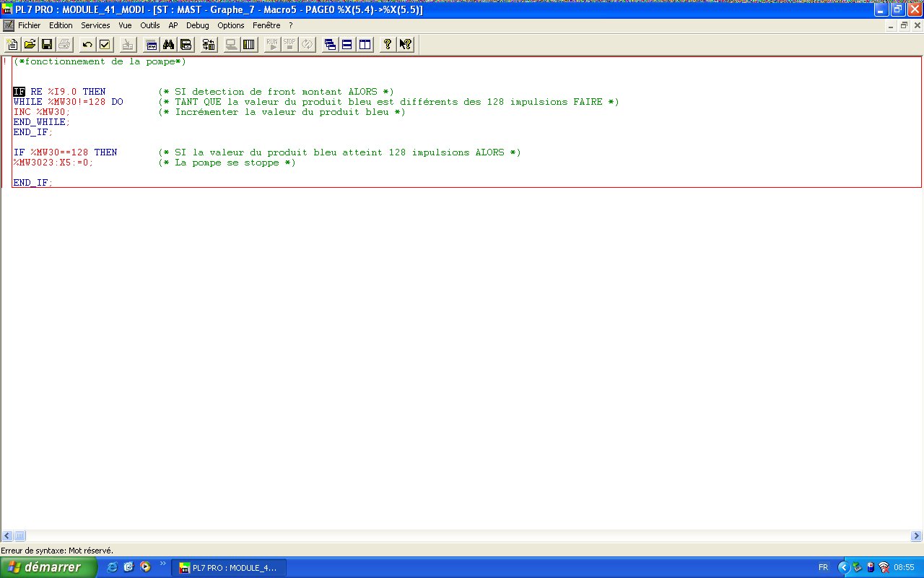
Task: Open the Application Browser toolbar icon
Action: pos(152,45)
